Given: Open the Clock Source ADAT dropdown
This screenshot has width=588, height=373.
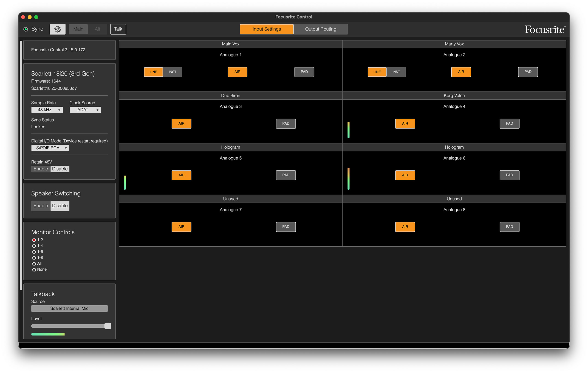Looking at the screenshot, I should [x=85, y=110].
